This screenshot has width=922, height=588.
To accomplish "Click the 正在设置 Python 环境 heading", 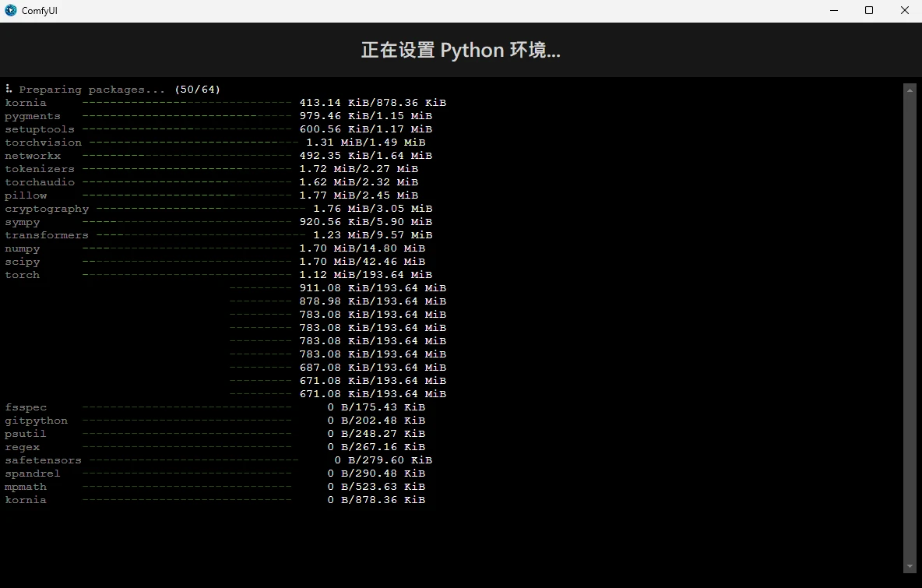I will [x=460, y=51].
